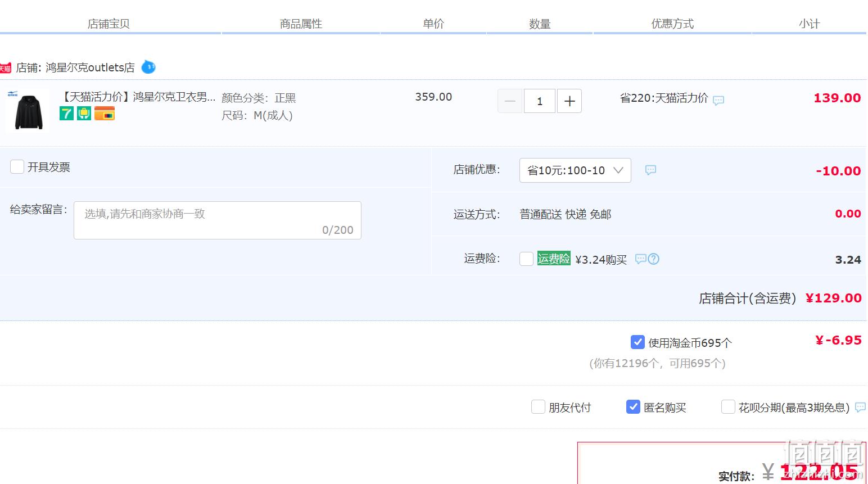The height and width of the screenshot is (484, 868).
Task: Click the green 7-day return badge
Action: pyautogui.click(x=66, y=114)
